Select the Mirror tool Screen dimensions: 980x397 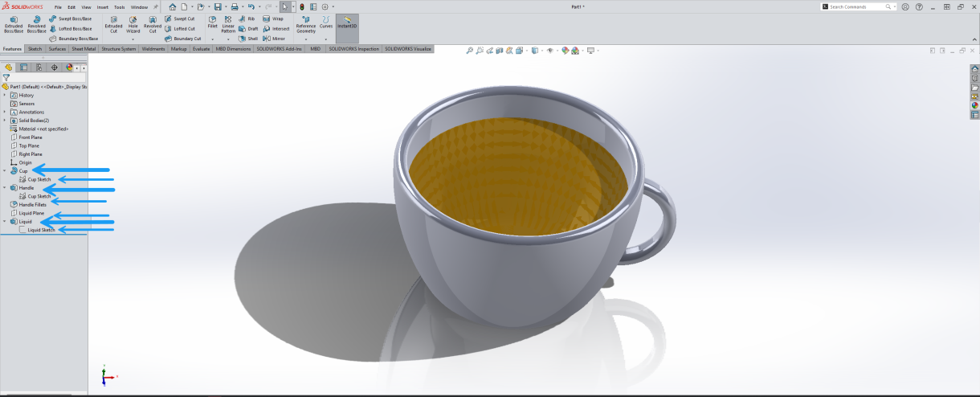[x=274, y=38]
